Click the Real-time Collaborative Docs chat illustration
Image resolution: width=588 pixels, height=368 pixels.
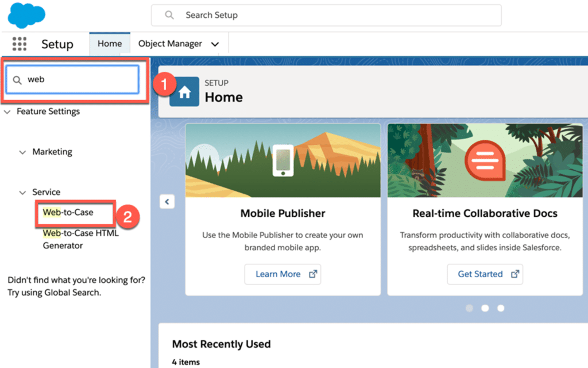tap(484, 160)
